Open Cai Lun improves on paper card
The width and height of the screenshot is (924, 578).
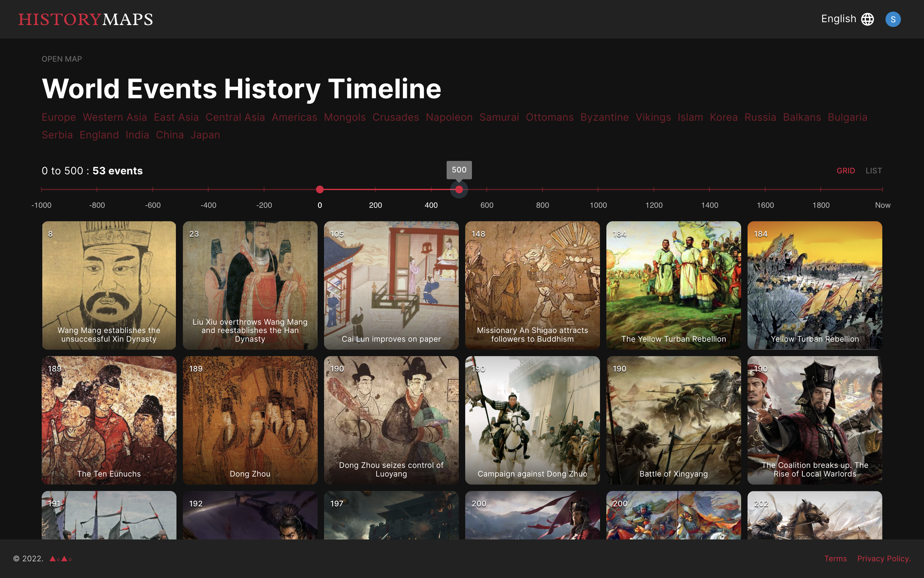point(391,285)
